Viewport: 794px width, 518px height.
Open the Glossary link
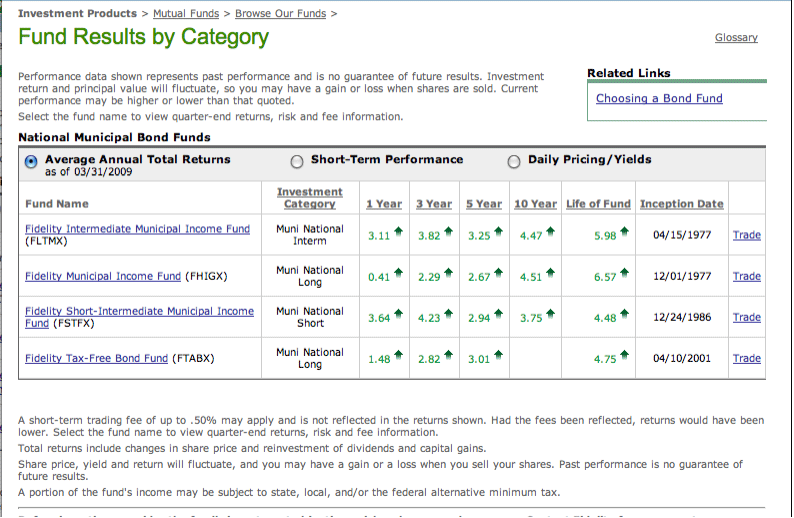[736, 37]
